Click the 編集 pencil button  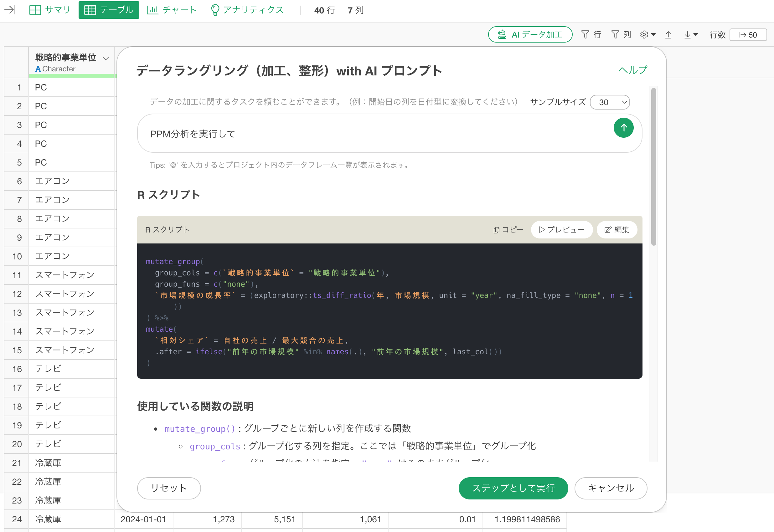pyautogui.click(x=617, y=230)
